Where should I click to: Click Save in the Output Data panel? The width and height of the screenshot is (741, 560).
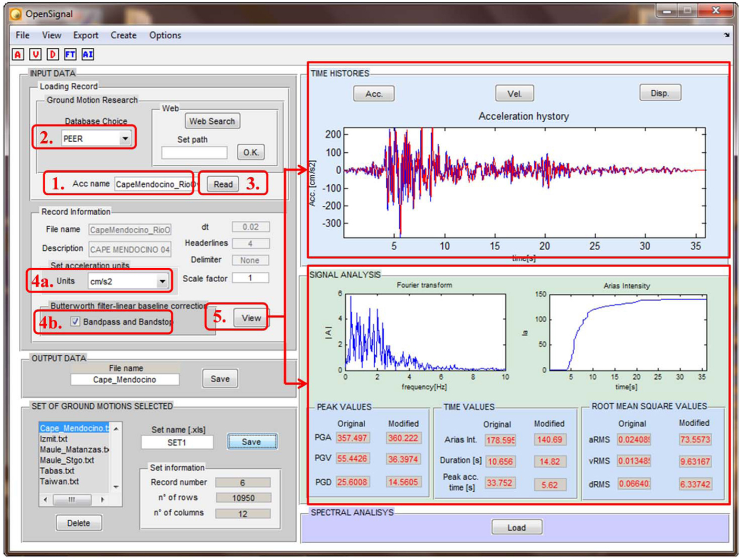(x=220, y=379)
